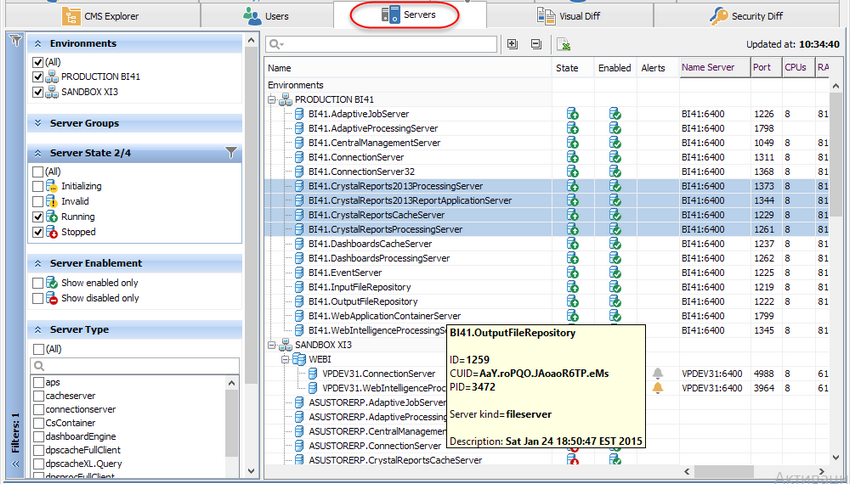Collapse the SANDBOX XI3 tree node
Screen dimensions: 850x484
click(x=272, y=345)
